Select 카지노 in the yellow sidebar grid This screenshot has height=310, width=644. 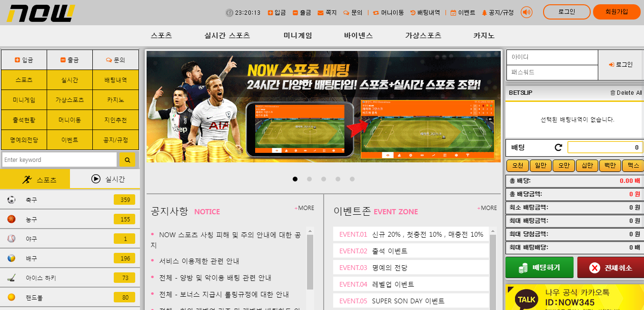(116, 100)
